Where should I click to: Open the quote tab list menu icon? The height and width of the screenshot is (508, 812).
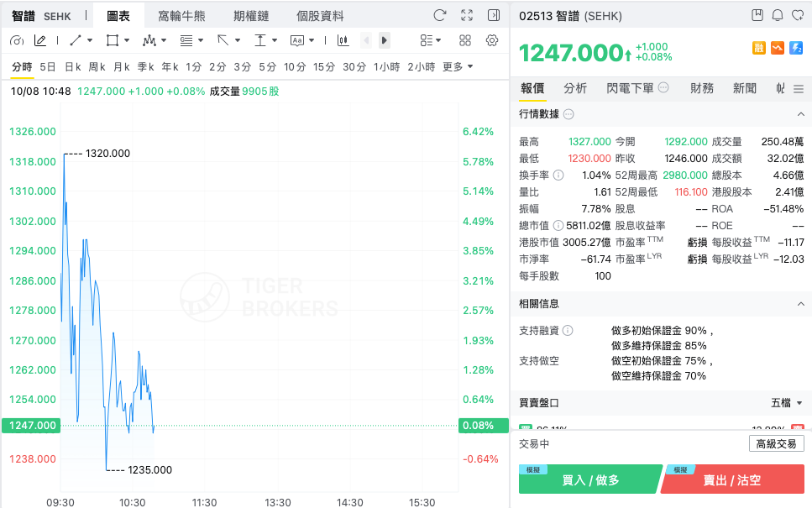point(799,89)
